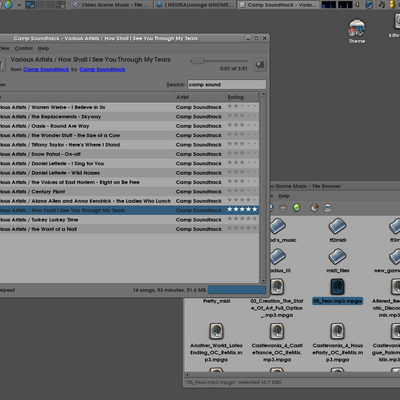Viewport: 400px width, 400px height.
Task: Open the panel dropdown arrow next to globe
Action: click(19, 5)
